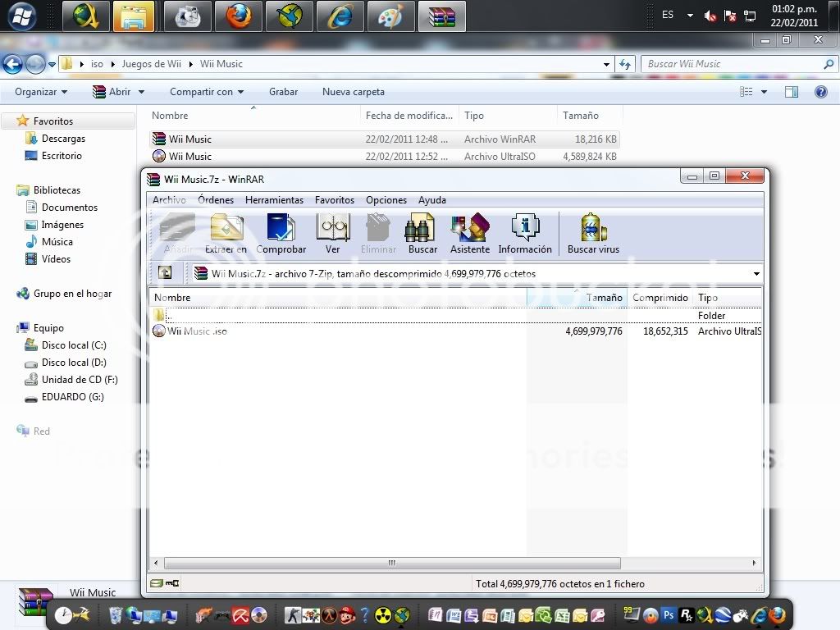Open Internet Explorer from the top taskbar
Image resolution: width=840 pixels, height=630 pixels.
(x=340, y=16)
